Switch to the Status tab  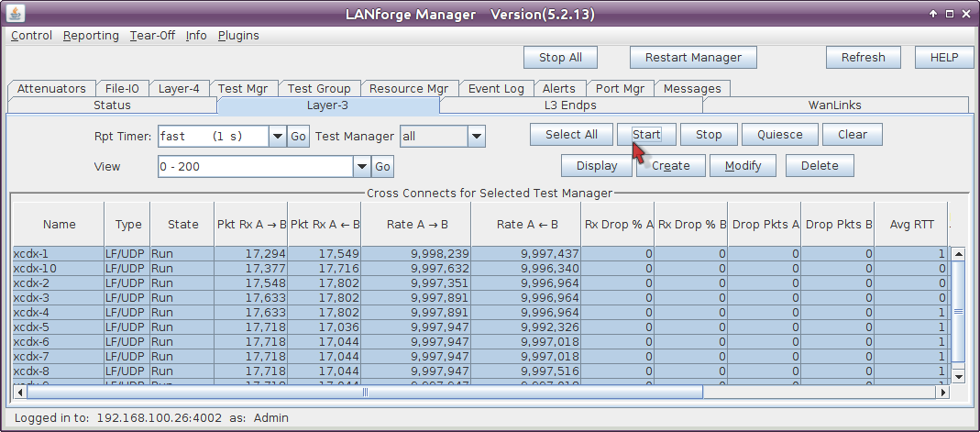click(x=113, y=105)
